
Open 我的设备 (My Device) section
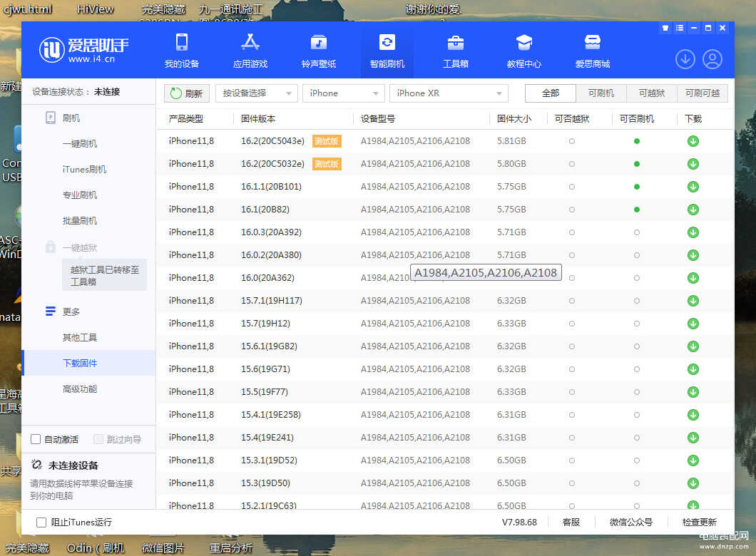[x=182, y=51]
